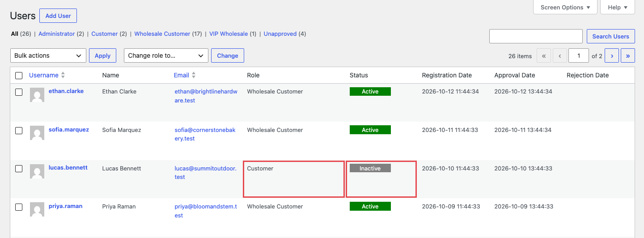Screen dimensions: 644x238
Task: Click Active status badge for sofia.marquez
Action: 370,130
